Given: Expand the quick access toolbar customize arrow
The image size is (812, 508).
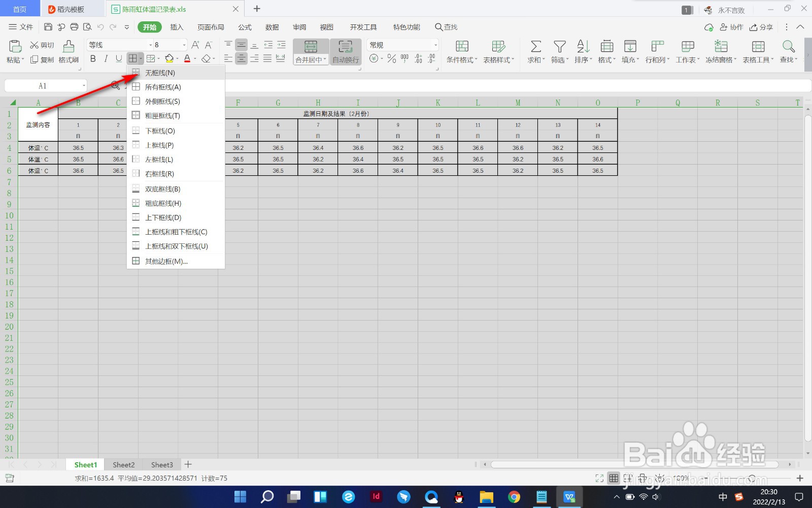Looking at the screenshot, I should [x=127, y=27].
